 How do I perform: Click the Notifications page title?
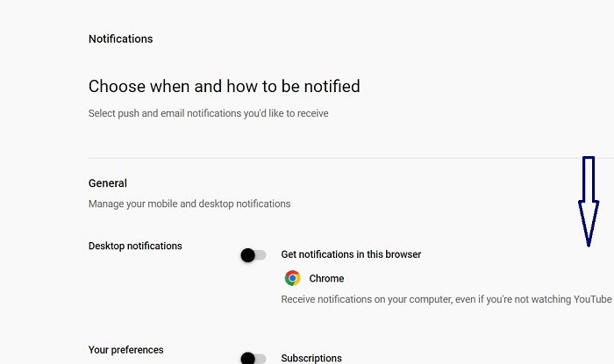tap(120, 39)
